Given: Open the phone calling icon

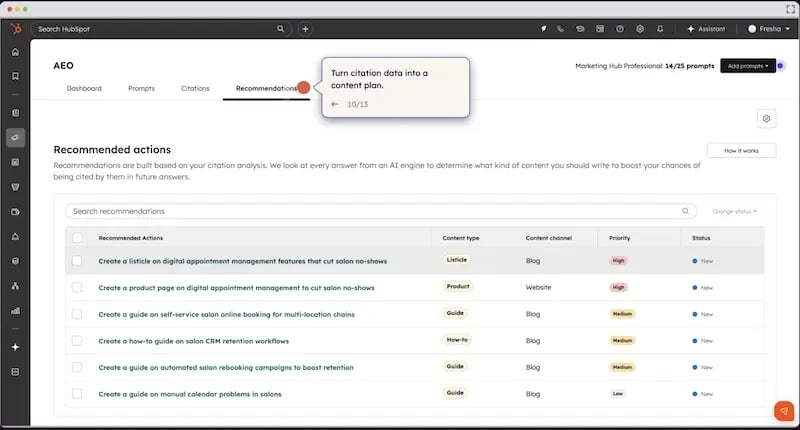Looking at the screenshot, I should coord(561,29).
